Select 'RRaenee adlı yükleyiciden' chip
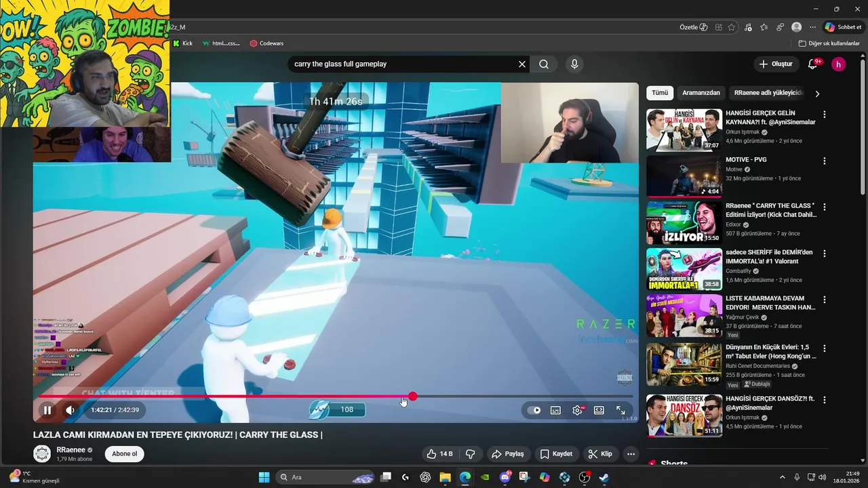 tap(767, 93)
